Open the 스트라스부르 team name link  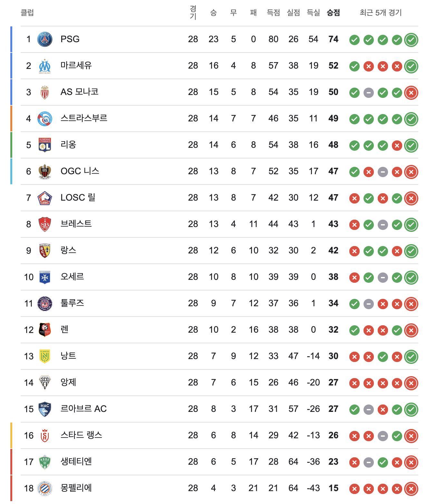tap(84, 118)
